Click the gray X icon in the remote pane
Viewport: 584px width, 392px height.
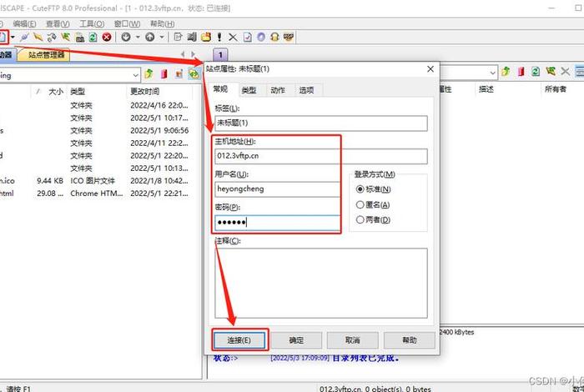566,71
